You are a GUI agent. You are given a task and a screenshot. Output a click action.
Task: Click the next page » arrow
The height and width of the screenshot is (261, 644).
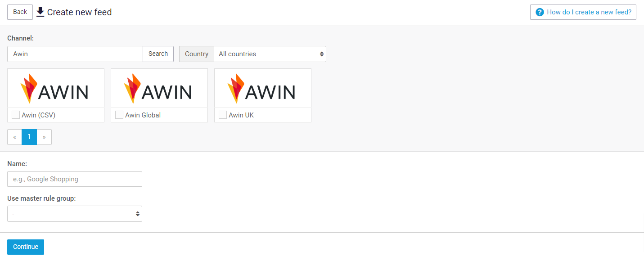(44, 137)
